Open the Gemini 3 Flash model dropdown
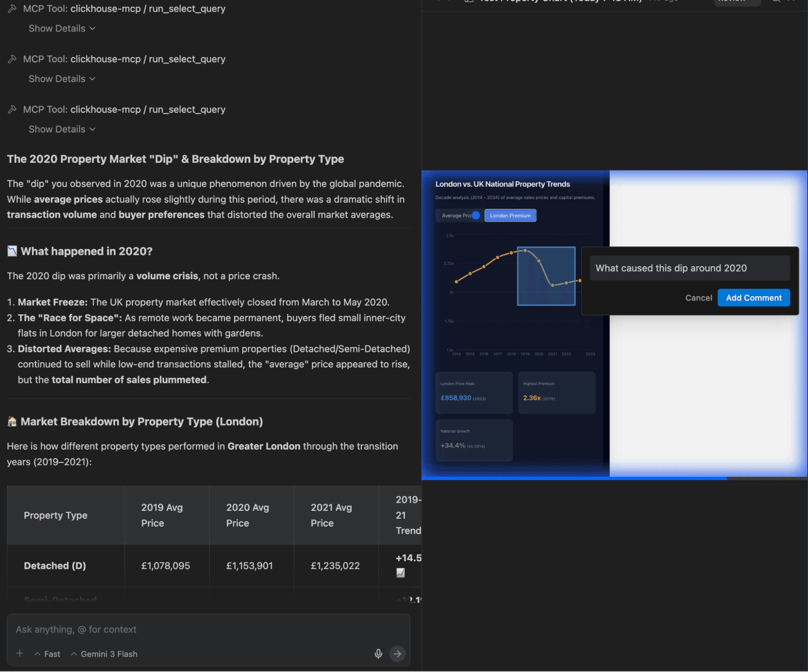 [x=104, y=654]
